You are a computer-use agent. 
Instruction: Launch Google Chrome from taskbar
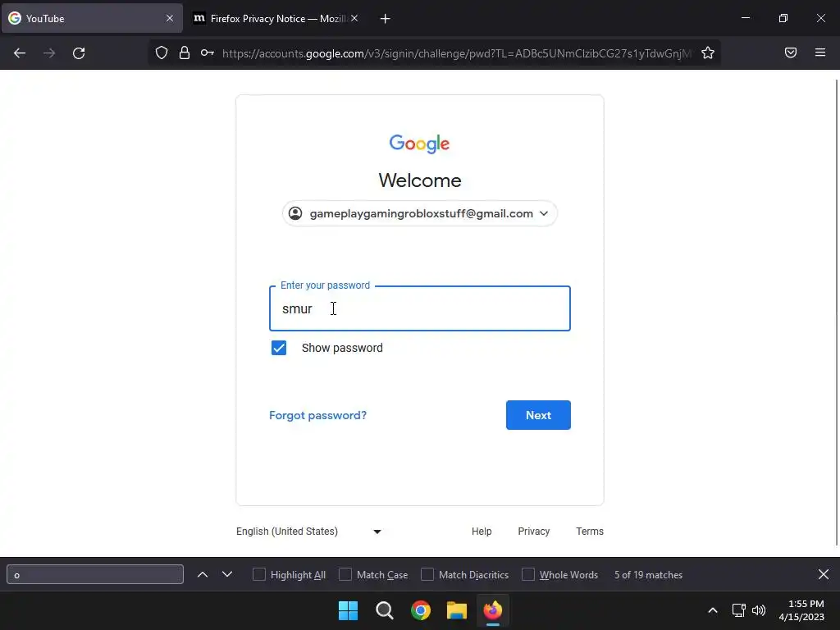(421, 610)
